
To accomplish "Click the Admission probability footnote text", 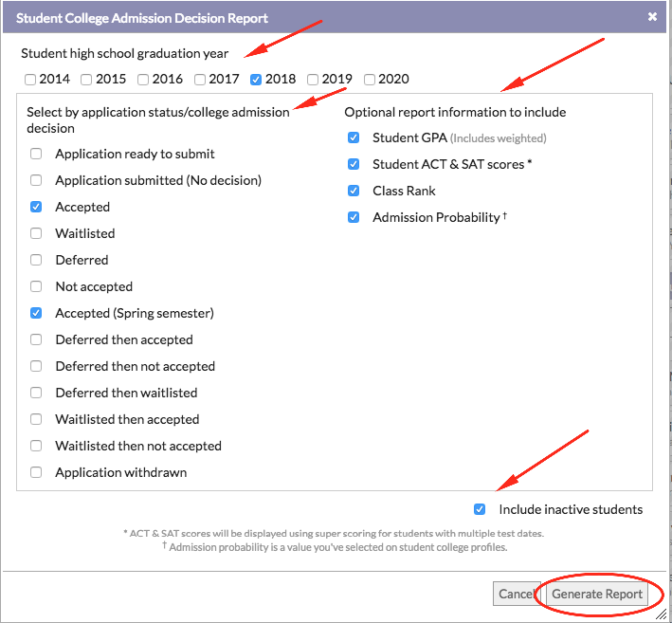I will pos(335,547).
